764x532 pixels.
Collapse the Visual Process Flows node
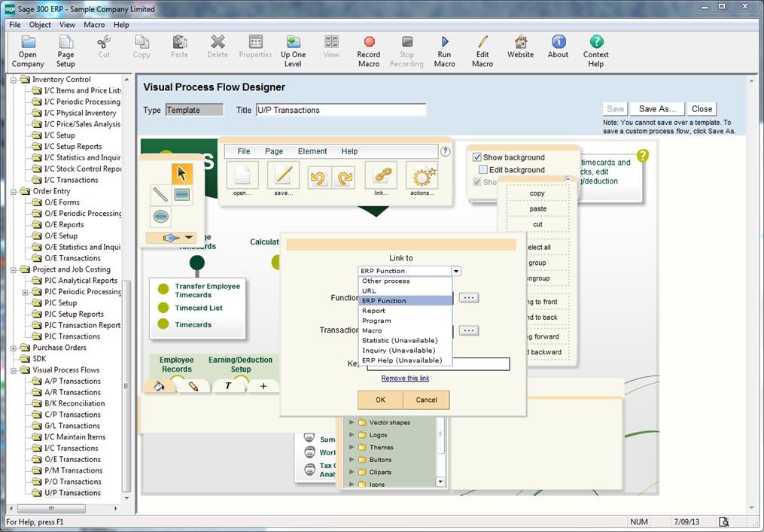[x=14, y=370]
